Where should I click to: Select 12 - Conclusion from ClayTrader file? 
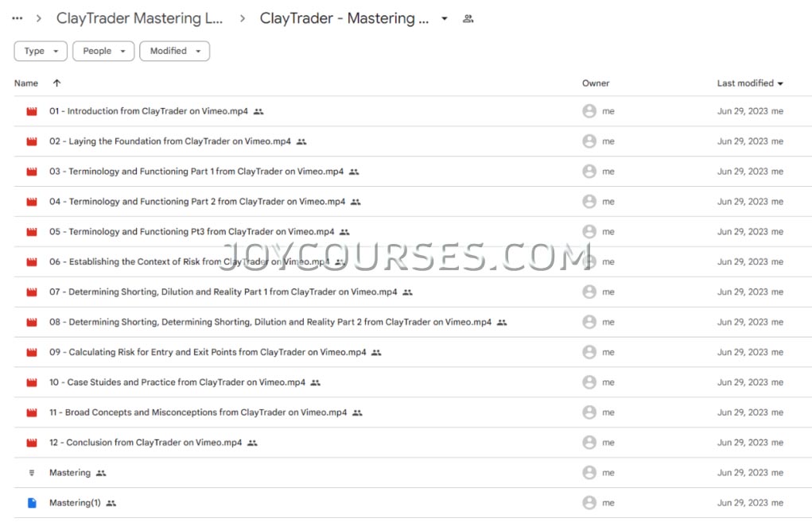(146, 443)
